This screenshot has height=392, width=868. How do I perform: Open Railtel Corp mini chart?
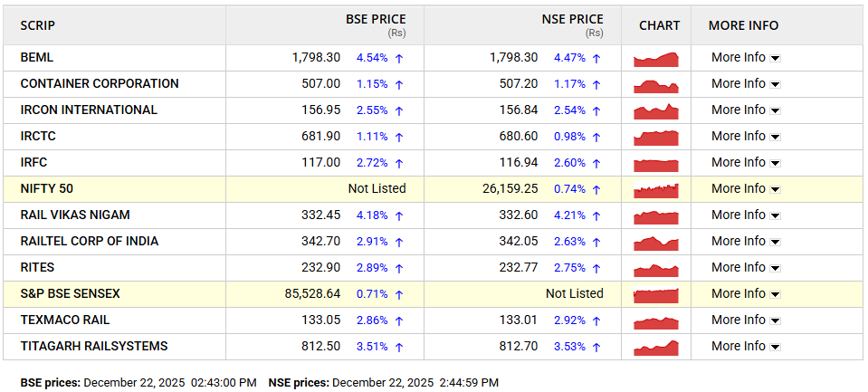[655, 242]
